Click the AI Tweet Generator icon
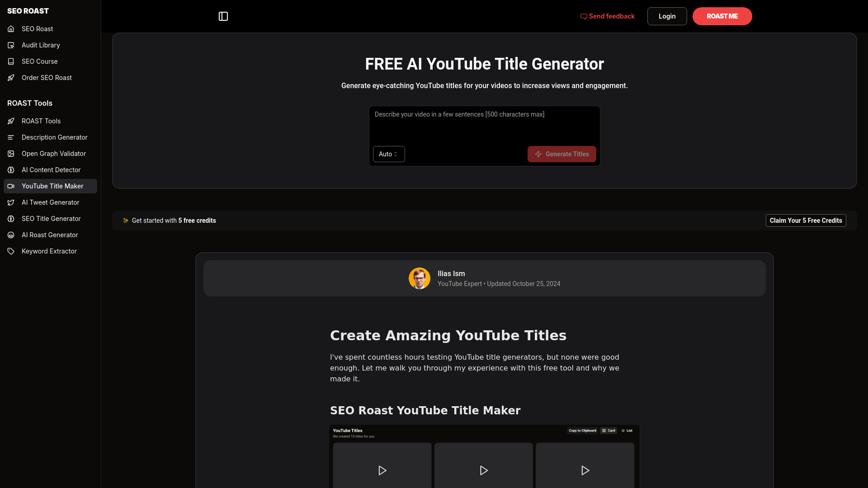The width and height of the screenshot is (868, 488). coord(12,202)
